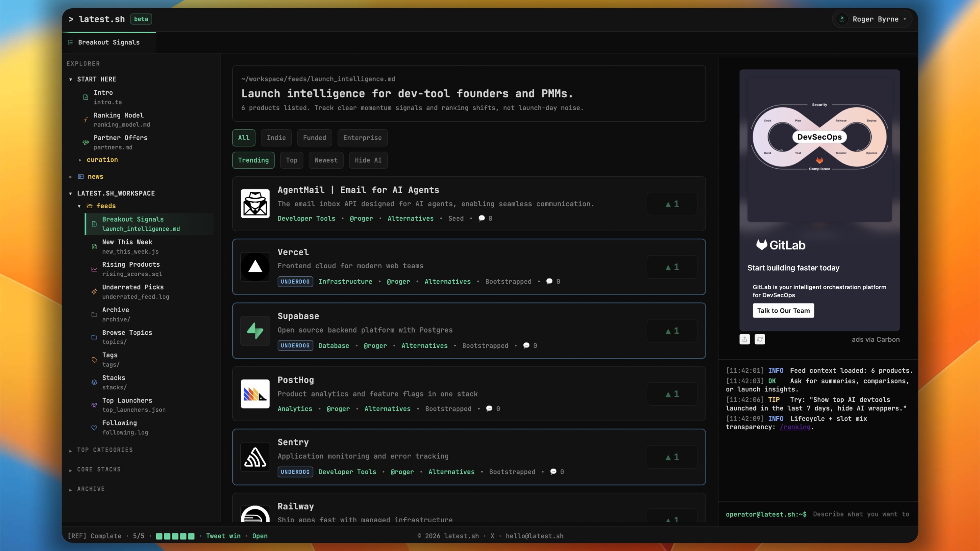Viewport: 980px width, 551px height.
Task: Open the Breakout Signals tab
Action: (x=109, y=42)
